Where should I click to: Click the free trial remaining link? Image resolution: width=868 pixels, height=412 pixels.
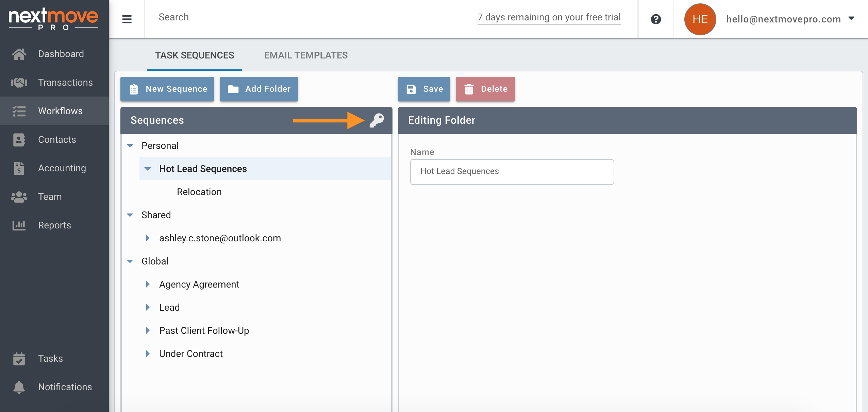point(549,17)
